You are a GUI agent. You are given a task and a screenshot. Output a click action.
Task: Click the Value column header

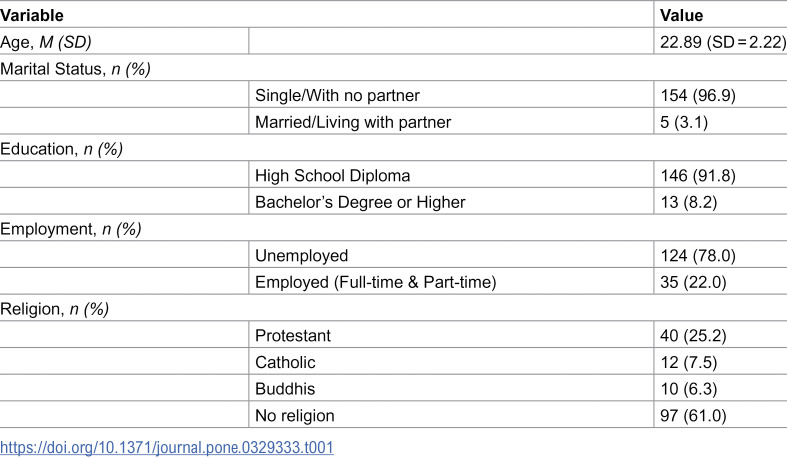coord(682,15)
